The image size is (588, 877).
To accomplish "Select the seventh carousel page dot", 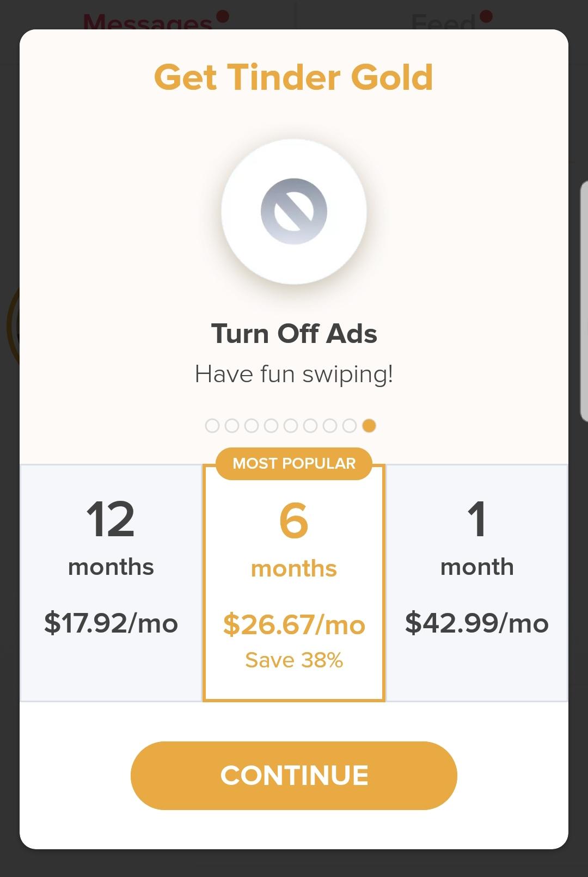I will (330, 426).
